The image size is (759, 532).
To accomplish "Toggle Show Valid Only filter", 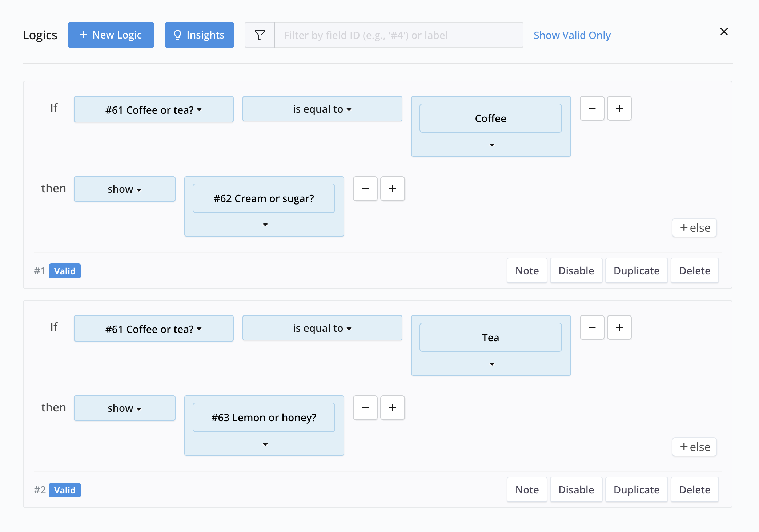I will [572, 35].
